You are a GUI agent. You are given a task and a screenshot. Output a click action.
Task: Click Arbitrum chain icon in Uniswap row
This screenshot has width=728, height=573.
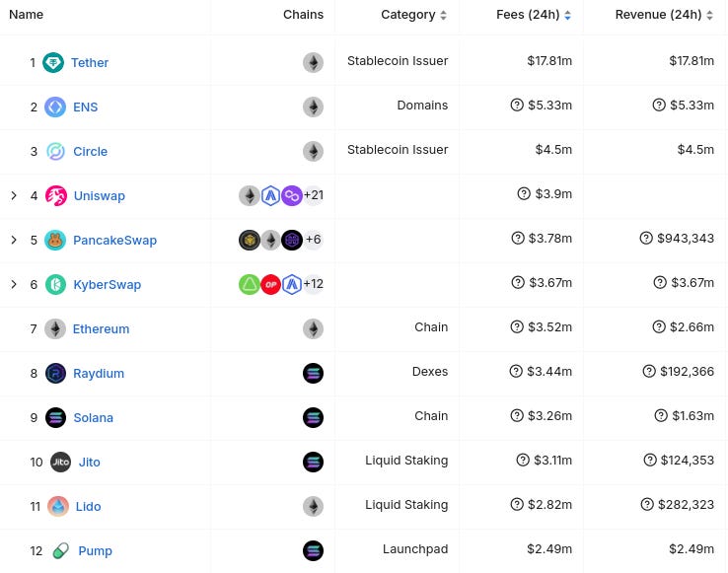pyautogui.click(x=270, y=196)
